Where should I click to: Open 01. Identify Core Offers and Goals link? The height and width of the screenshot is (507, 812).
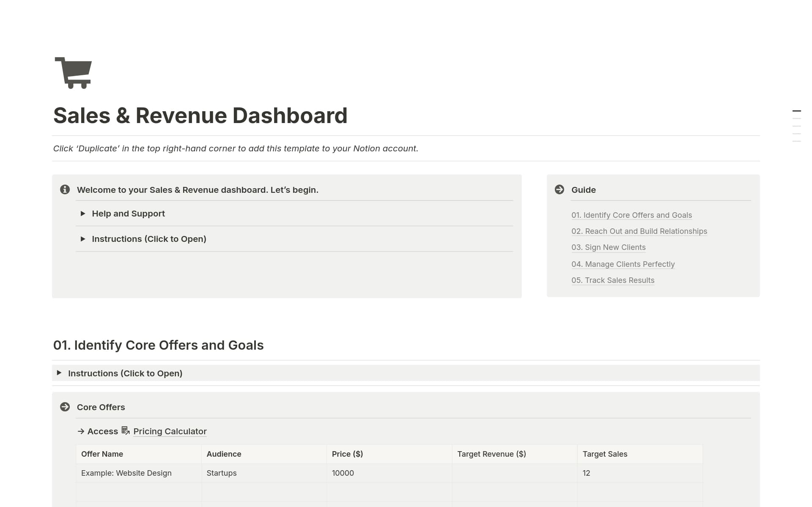631,215
